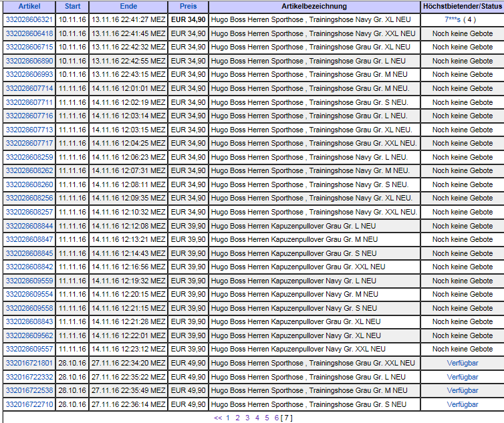Image resolution: width=504 pixels, height=423 pixels.
Task: Go to page 3 in pagination
Action: coord(247,418)
